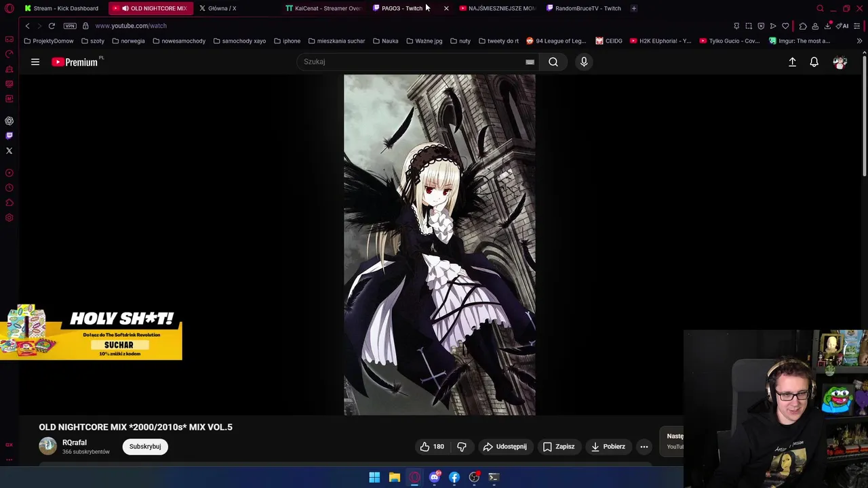Image resolution: width=868 pixels, height=488 pixels.
Task: Open Windows Start menu
Action: pyautogui.click(x=374, y=477)
